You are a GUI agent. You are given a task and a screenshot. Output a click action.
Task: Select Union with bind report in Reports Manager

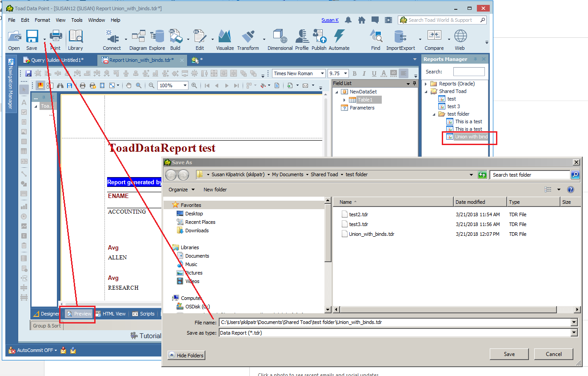click(467, 137)
